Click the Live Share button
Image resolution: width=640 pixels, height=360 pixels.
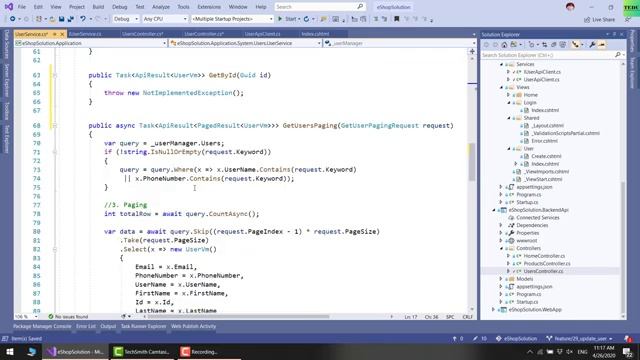pyautogui.click(x=599, y=19)
